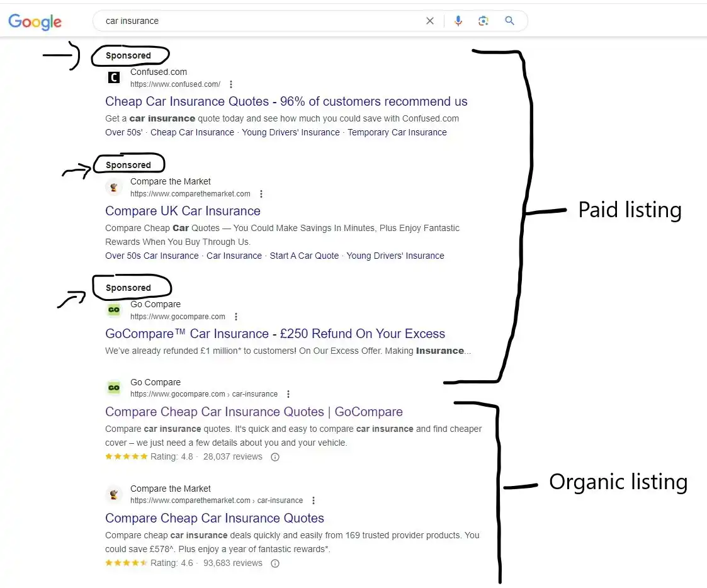Click the Rating: 4.6 text
The width and height of the screenshot is (707, 588).
[172, 563]
